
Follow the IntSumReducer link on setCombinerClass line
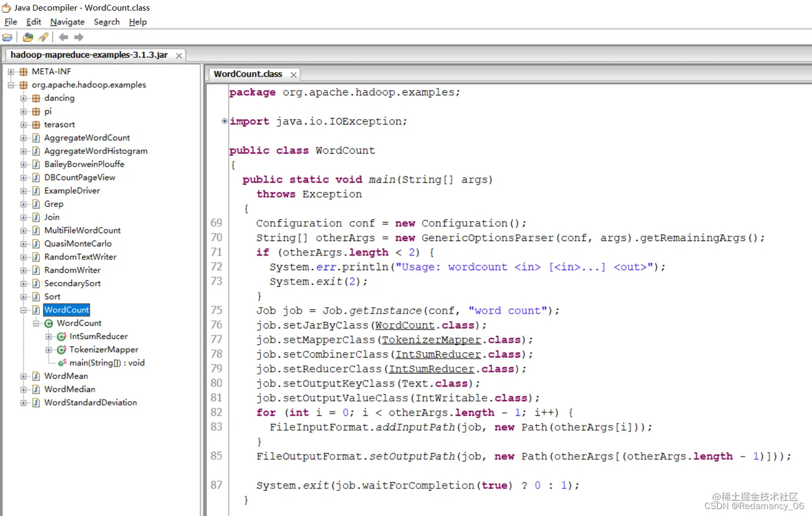(438, 354)
